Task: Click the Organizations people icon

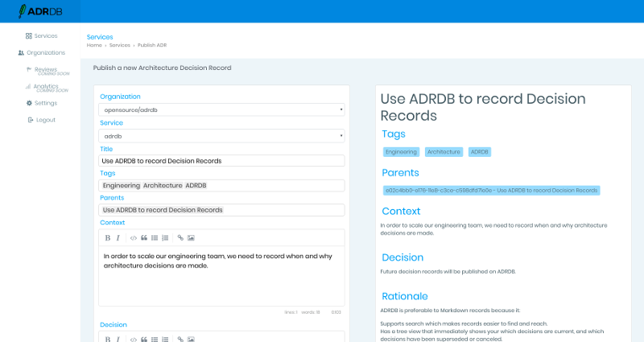Action: [21, 52]
